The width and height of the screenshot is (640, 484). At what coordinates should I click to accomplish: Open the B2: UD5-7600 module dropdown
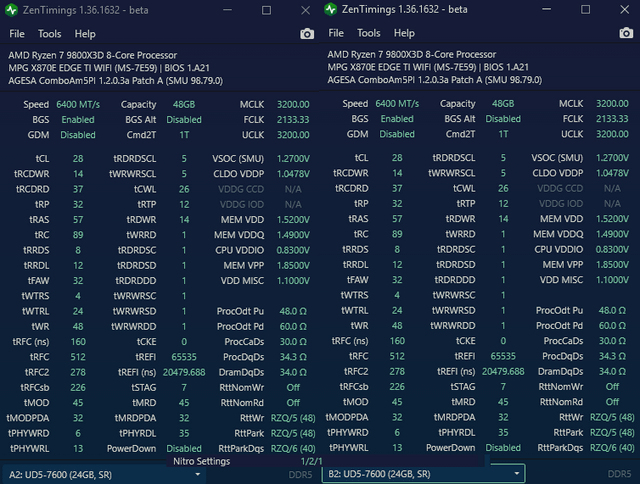(x=423, y=474)
